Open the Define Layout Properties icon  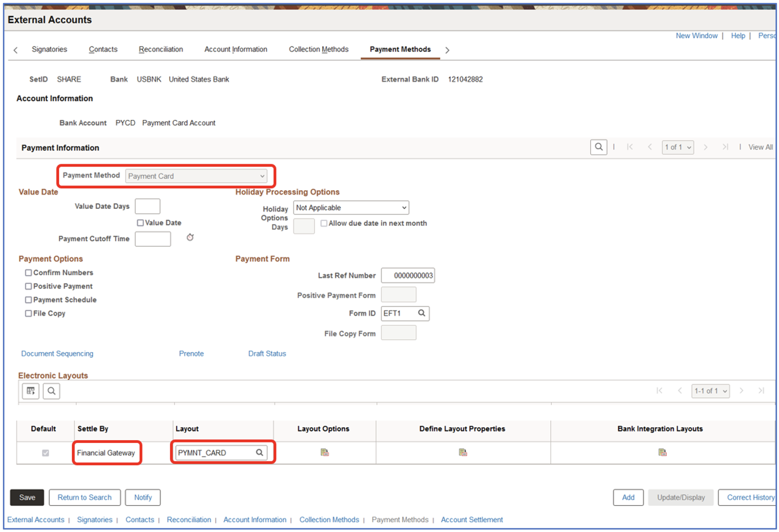463,452
